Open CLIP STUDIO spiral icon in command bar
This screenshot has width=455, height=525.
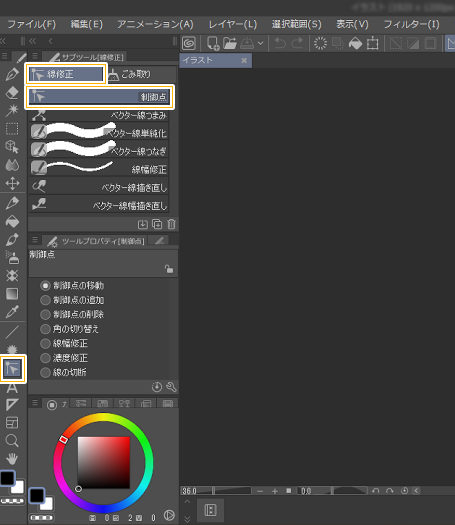189,44
